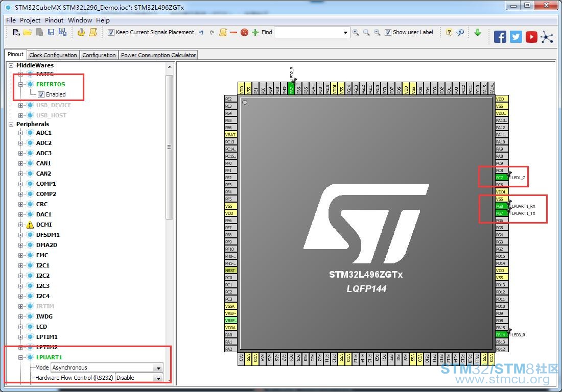Click the green plus icon before Find
The image size is (562, 392).
pyautogui.click(x=255, y=33)
